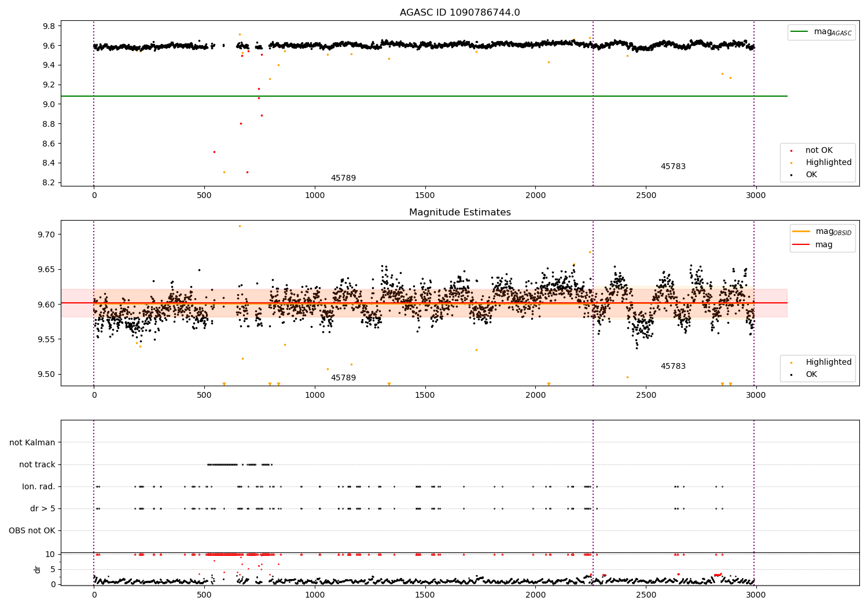The image size is (868, 608).
Task: Select the mag AGASC legend entry in top plot
Action: pos(821,32)
